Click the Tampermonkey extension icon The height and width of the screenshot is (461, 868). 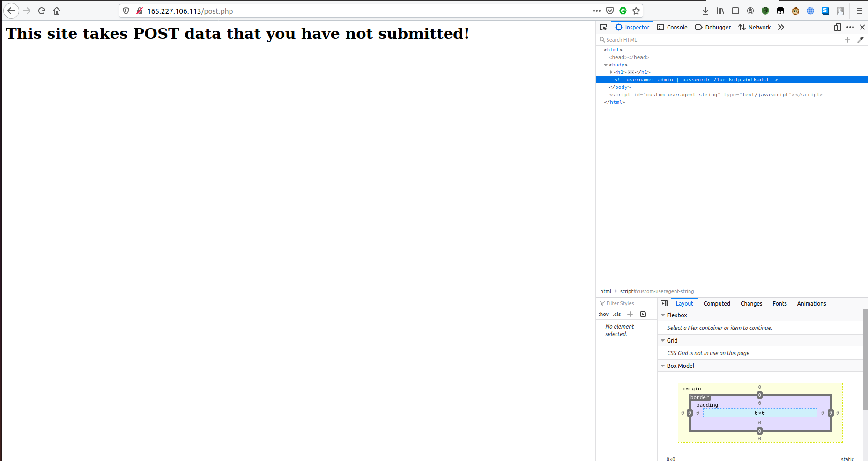pyautogui.click(x=780, y=11)
